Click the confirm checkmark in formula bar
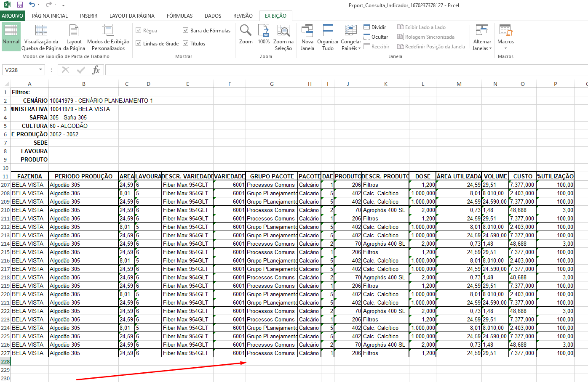Viewport: 588px width, 382px height. coord(81,70)
